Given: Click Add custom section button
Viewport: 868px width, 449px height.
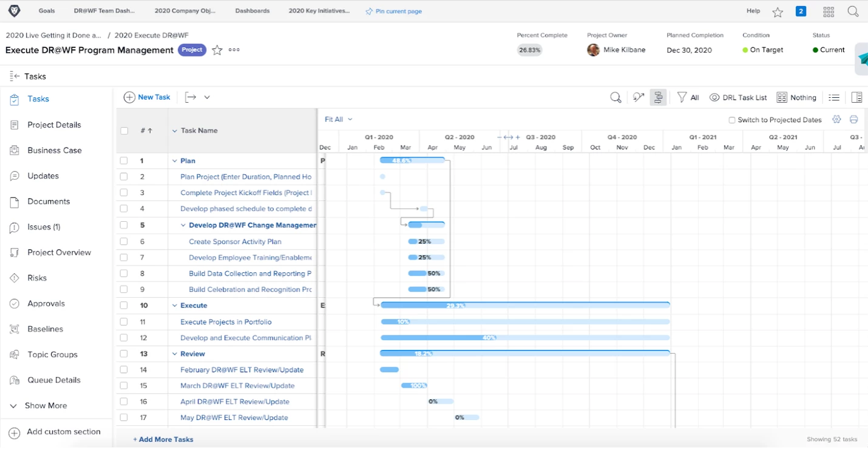Looking at the screenshot, I should pos(55,432).
